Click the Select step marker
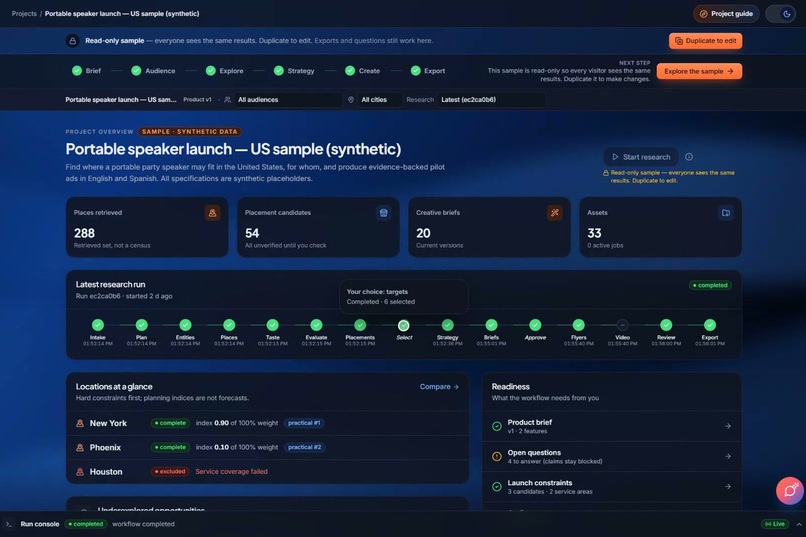 (x=404, y=325)
